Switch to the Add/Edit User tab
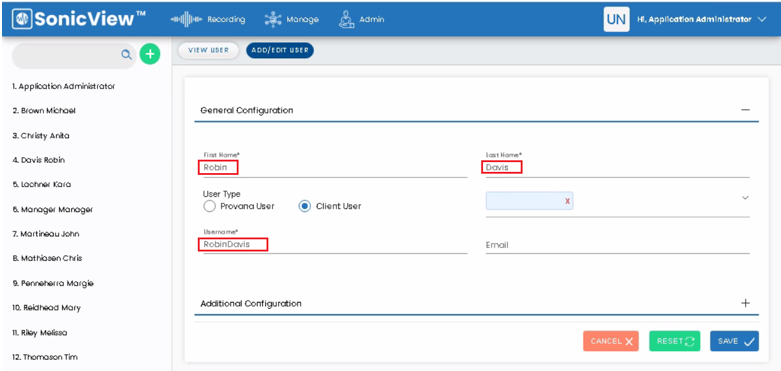The width and height of the screenshot is (781, 371). [x=280, y=50]
